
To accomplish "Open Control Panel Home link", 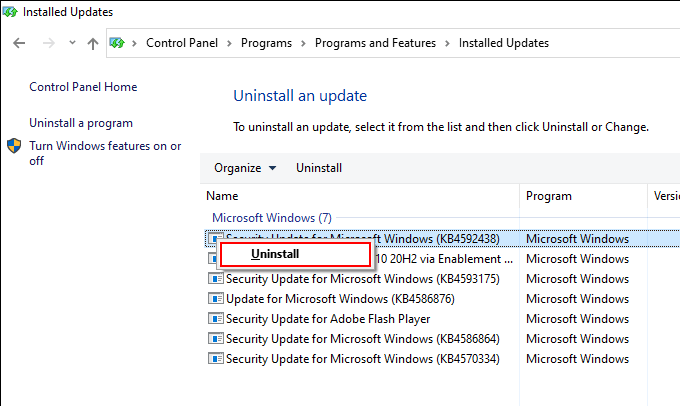I will click(x=81, y=87).
